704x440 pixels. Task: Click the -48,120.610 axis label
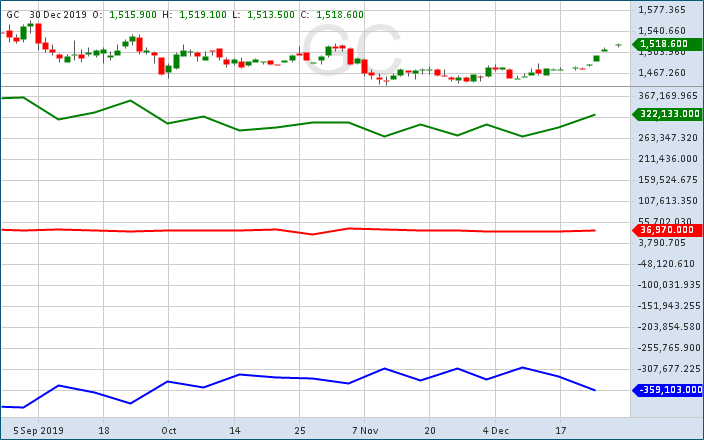pyautogui.click(x=666, y=264)
